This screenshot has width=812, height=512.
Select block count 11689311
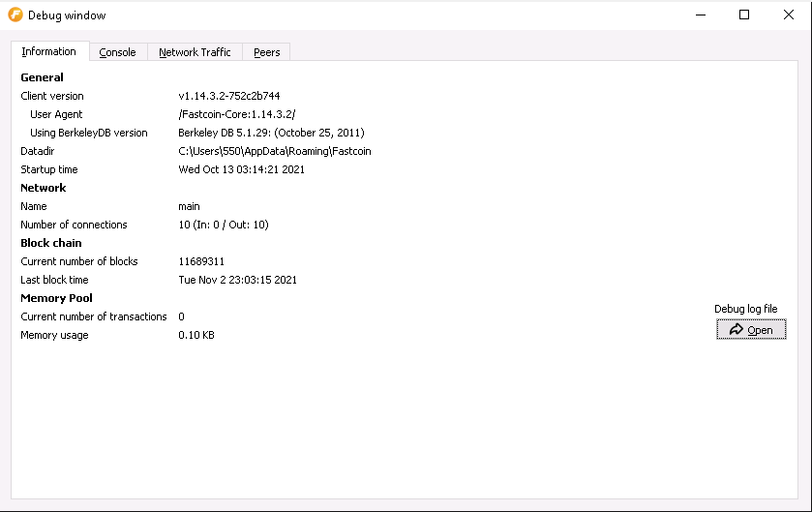201,261
